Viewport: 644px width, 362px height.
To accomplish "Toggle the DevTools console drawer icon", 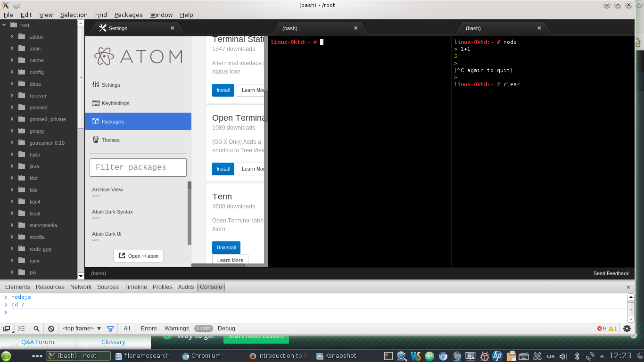I will click(x=21, y=329).
